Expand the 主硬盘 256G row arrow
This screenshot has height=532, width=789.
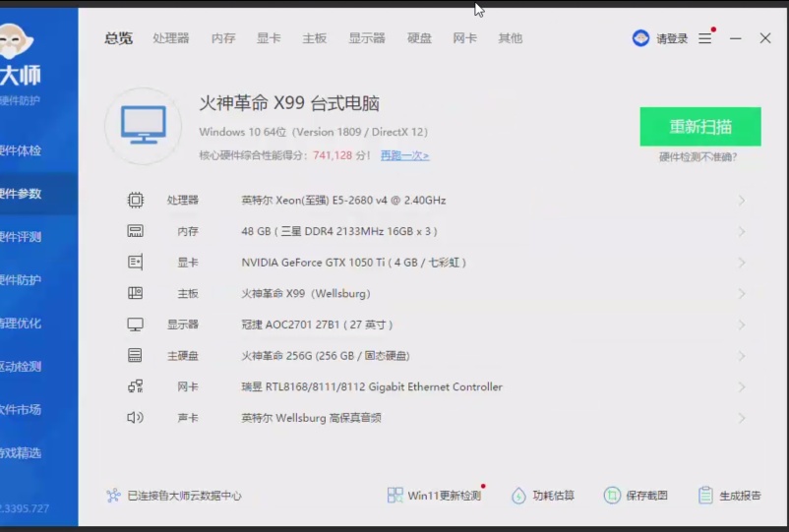click(741, 356)
